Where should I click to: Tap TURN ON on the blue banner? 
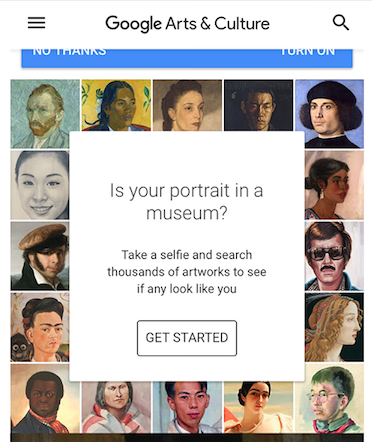tap(307, 52)
